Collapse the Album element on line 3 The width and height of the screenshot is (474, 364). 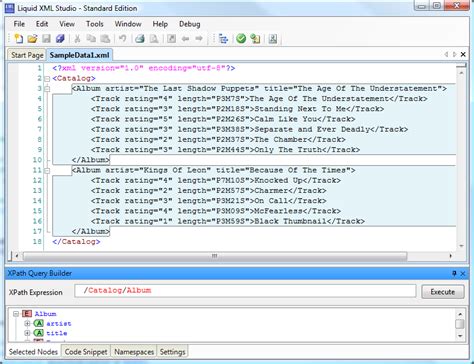click(47, 89)
